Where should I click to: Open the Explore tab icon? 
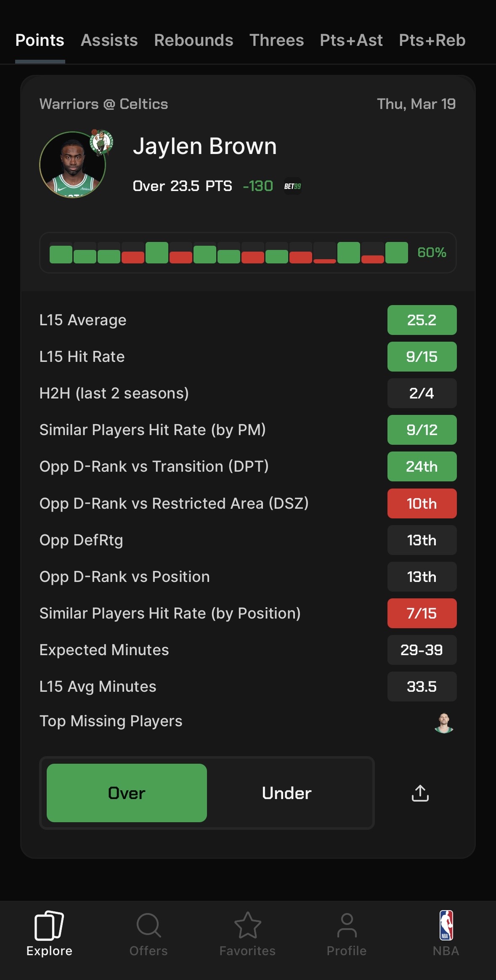49,926
